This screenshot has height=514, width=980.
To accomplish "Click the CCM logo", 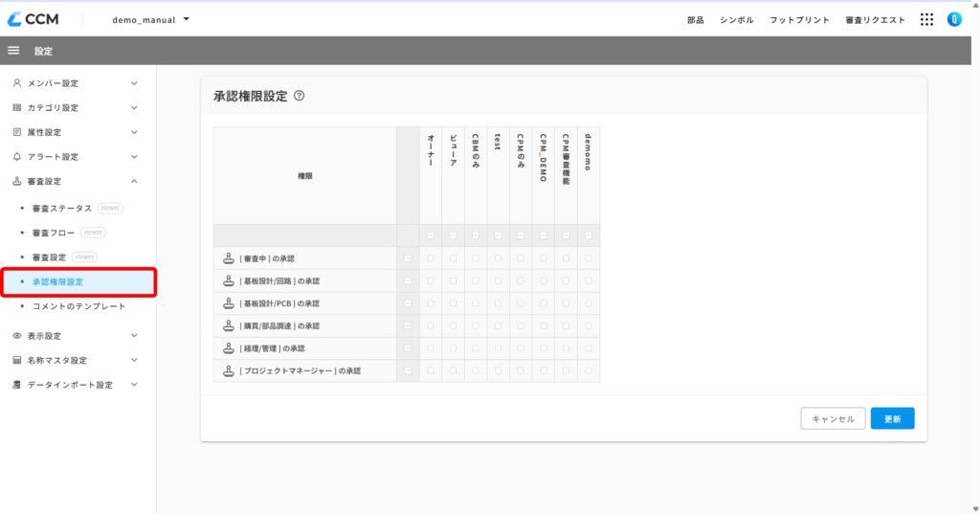I will [x=33, y=19].
